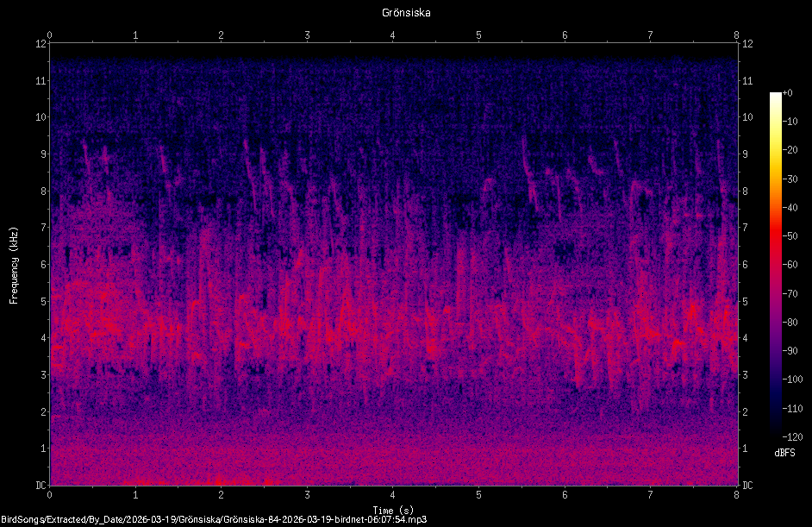812x527 pixels.
Task: Click the Grönsiska title at top
Action: pyautogui.click(x=406, y=13)
